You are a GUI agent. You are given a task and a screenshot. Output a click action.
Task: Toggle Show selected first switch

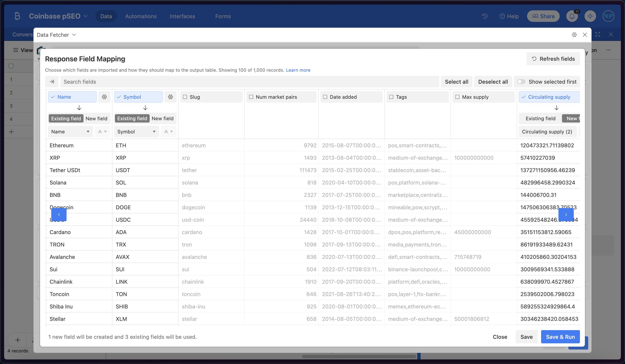[521, 82]
